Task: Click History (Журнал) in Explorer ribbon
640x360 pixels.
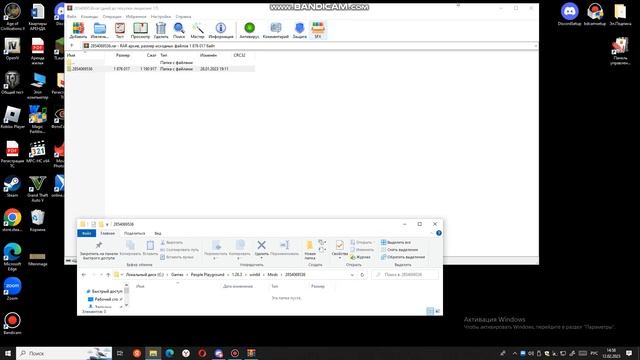Action: click(360, 257)
